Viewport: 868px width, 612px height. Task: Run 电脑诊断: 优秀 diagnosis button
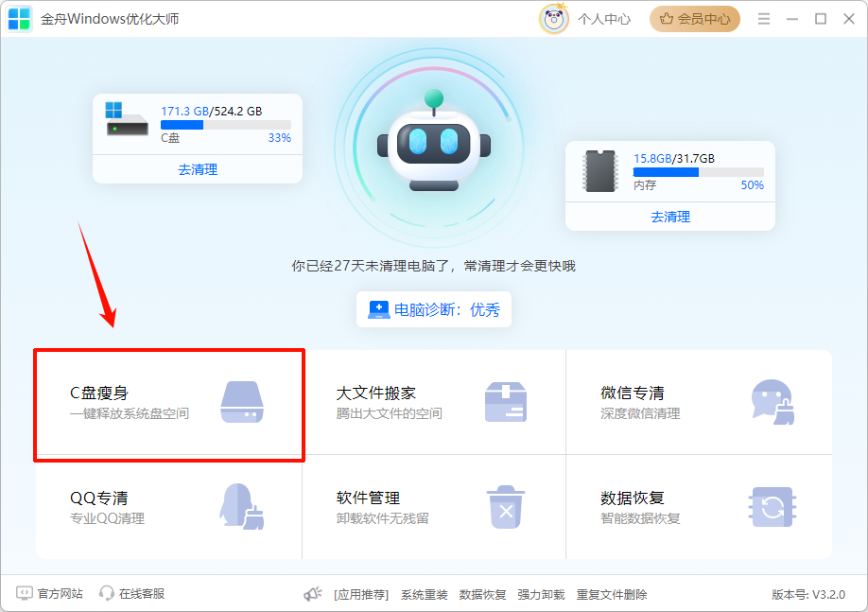tap(434, 309)
